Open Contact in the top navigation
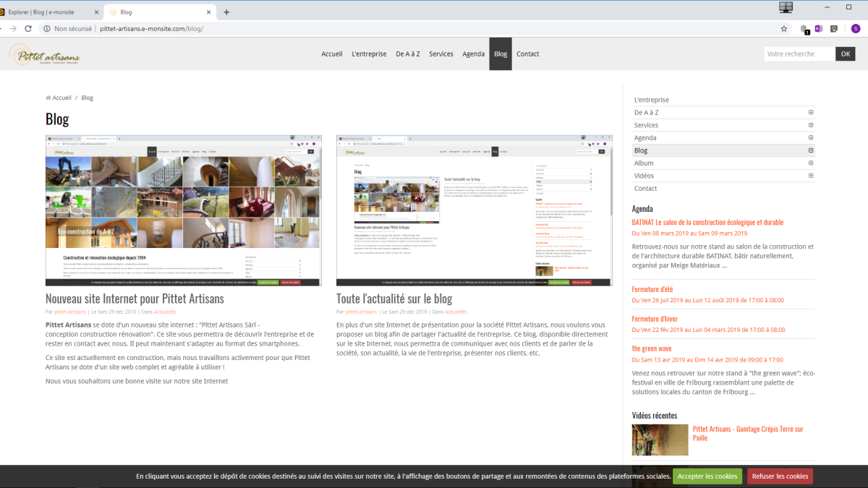Image resolution: width=868 pixels, height=488 pixels. [x=528, y=54]
